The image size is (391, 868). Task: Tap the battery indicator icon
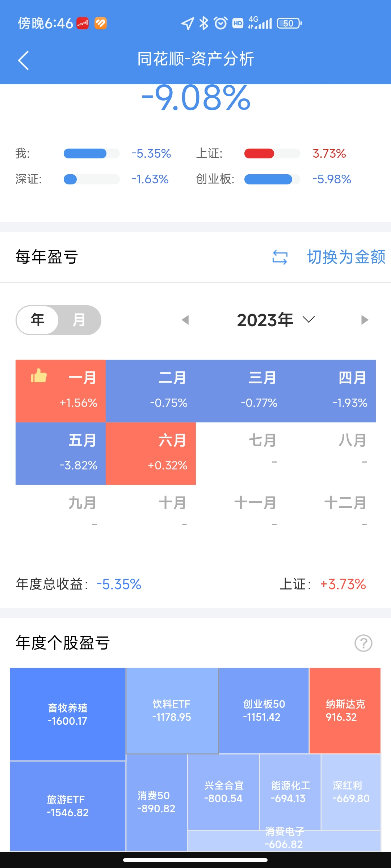point(289,24)
